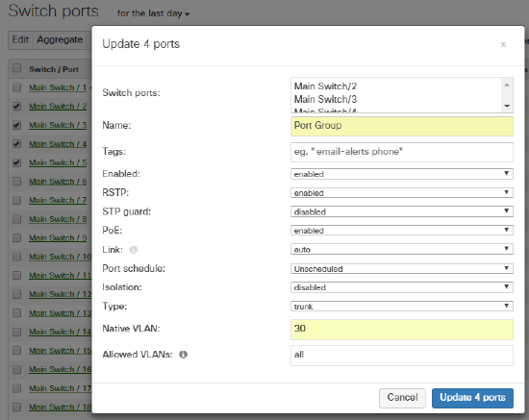Open the Link auto dropdown
The image size is (529, 420).
point(402,250)
